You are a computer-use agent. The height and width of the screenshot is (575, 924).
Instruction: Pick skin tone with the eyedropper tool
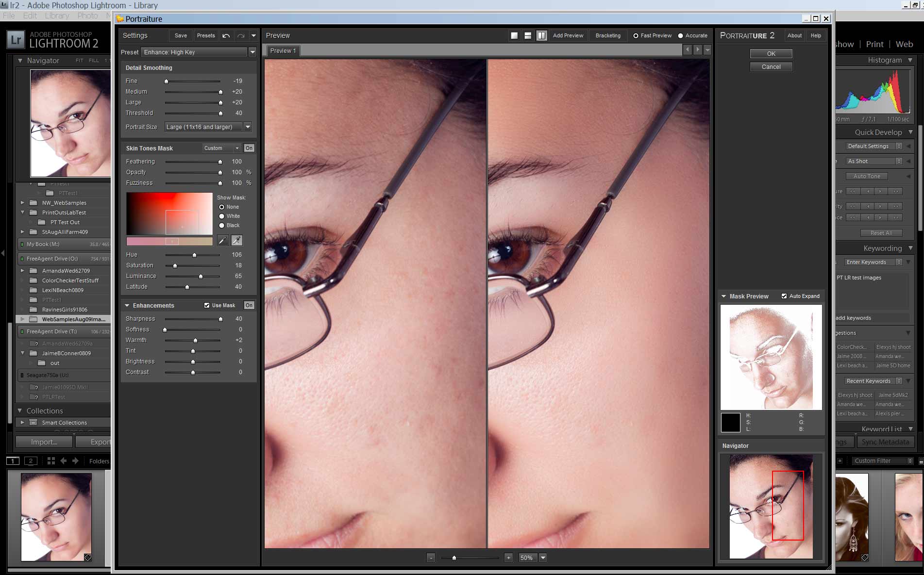coord(223,240)
